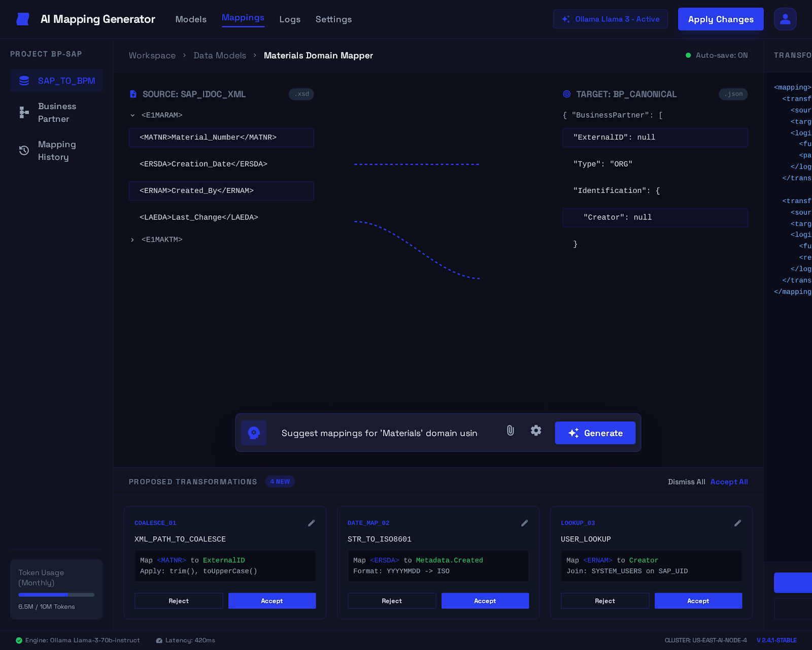The image size is (812, 650).
Task: Click the source file icon beside SAP_IDOC_XML
Action: pos(133,94)
